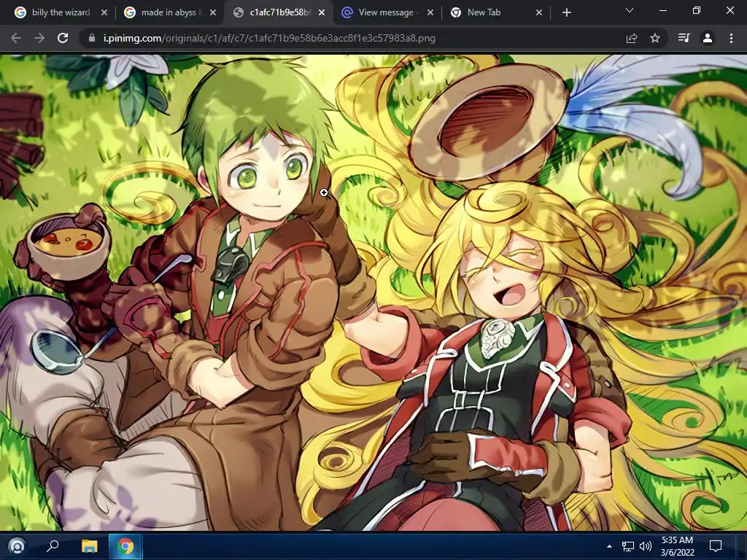Open tab search dropdown arrow

tap(630, 10)
